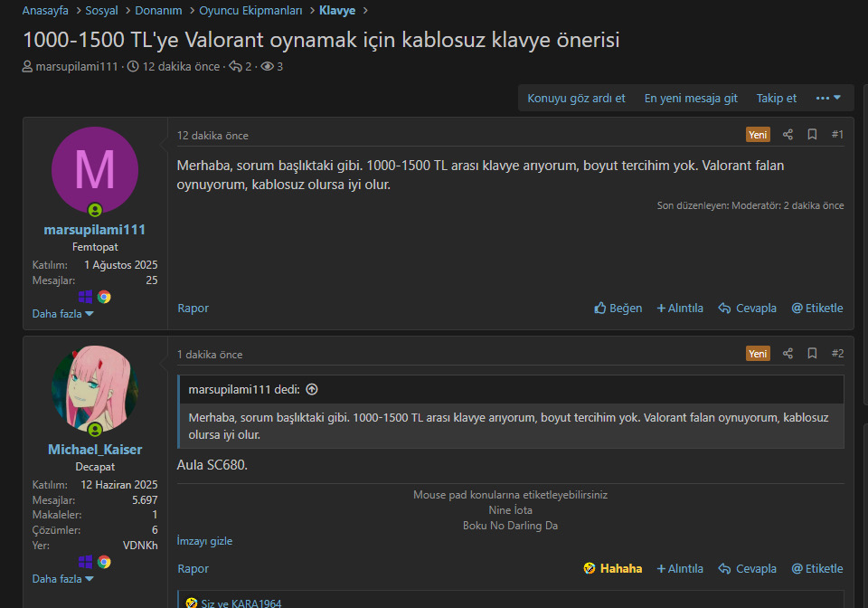Click the Yer value VDNKh
Screen dimensions: 868x608
click(x=140, y=546)
